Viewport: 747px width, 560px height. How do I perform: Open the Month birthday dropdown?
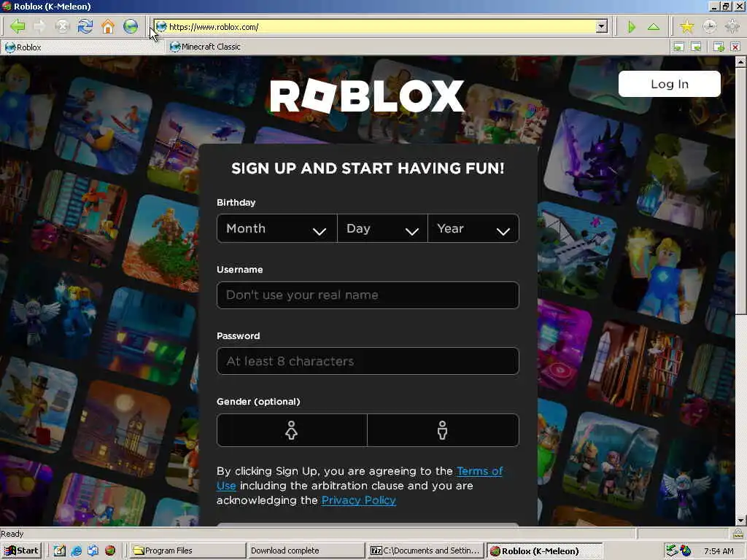coord(276,228)
